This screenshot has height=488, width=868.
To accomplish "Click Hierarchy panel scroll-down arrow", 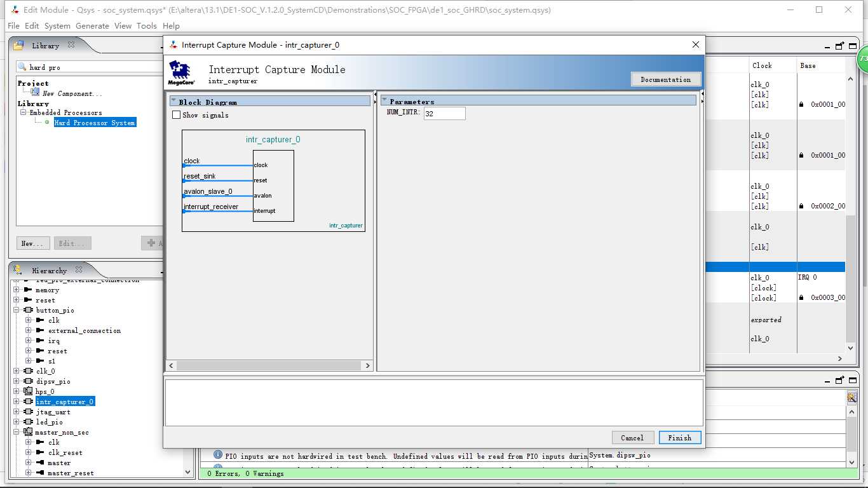I will [x=187, y=472].
